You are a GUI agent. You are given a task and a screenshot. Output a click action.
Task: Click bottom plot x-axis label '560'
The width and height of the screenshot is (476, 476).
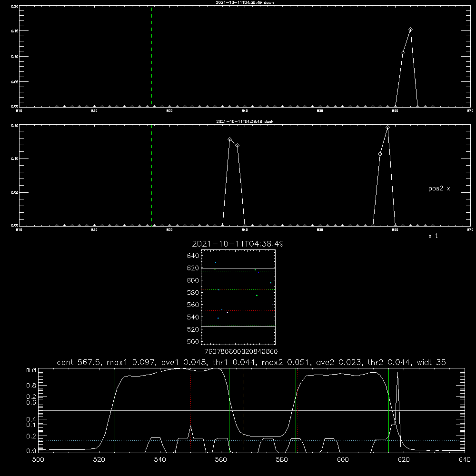[221, 460]
